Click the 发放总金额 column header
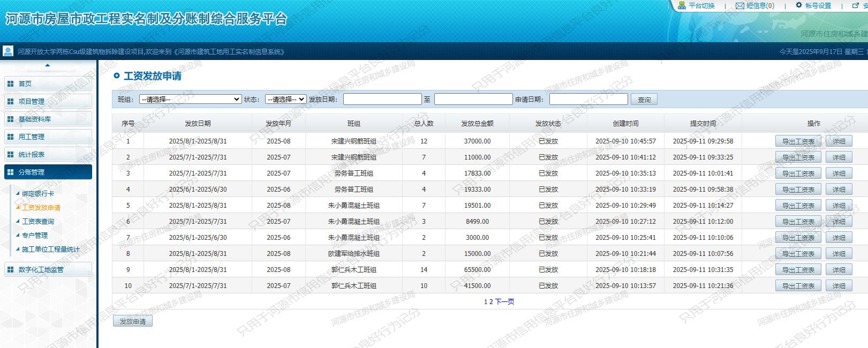 pyautogui.click(x=477, y=124)
